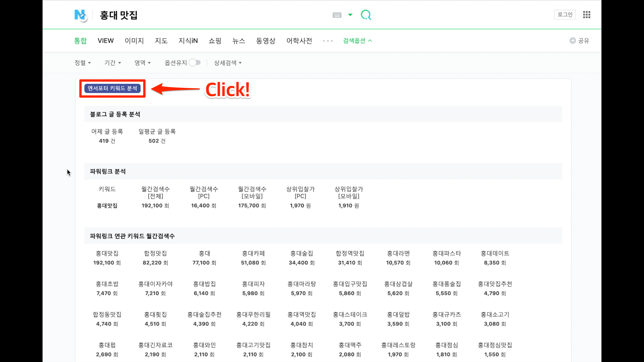Click the 엔서포터 키워드 분석 button
644x362 pixels.
[x=112, y=88]
